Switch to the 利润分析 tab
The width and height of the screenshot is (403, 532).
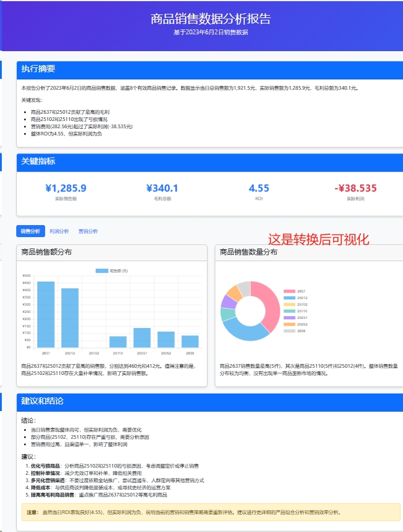[59, 231]
